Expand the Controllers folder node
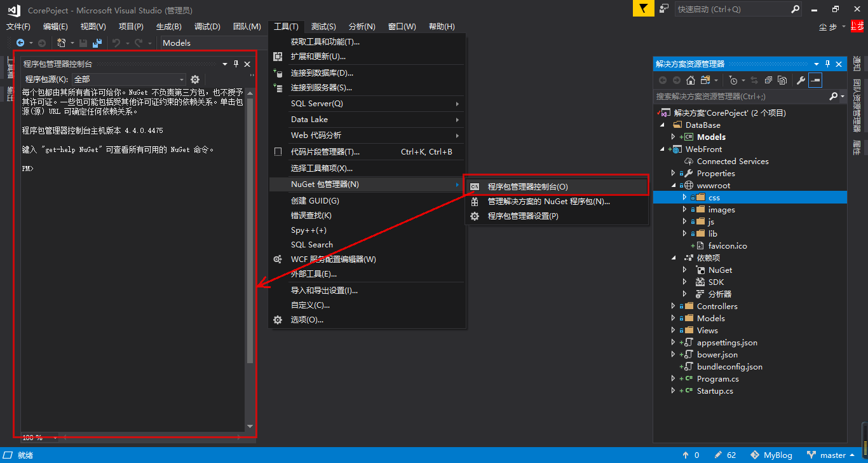This screenshot has width=868, height=463. tap(674, 306)
